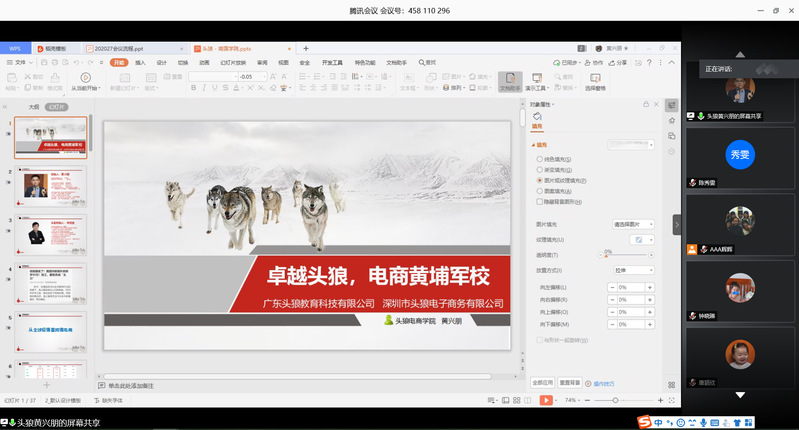Click the Superscript icon in the ribbon
799x430 pixels.
(250, 88)
